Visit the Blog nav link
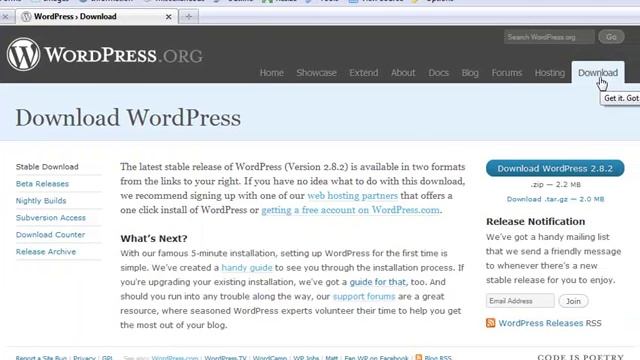This screenshot has width=640, height=360. tap(470, 73)
